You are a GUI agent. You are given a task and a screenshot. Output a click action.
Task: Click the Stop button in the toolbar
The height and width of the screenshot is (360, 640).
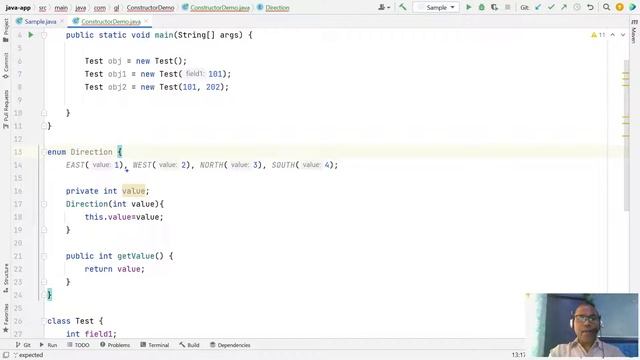(507, 7)
